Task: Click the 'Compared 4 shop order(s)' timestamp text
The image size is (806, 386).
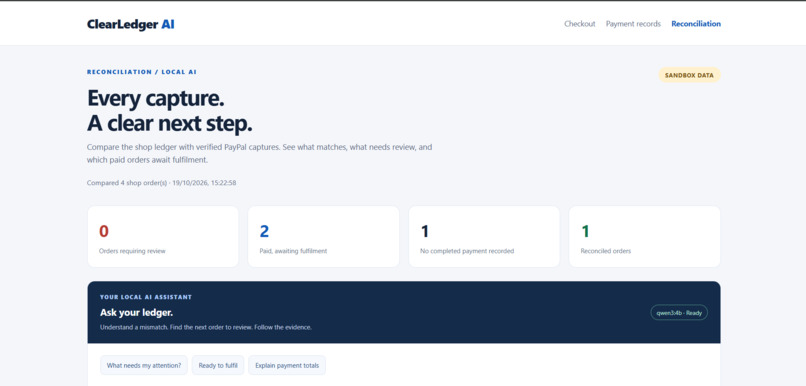Action: point(161,182)
